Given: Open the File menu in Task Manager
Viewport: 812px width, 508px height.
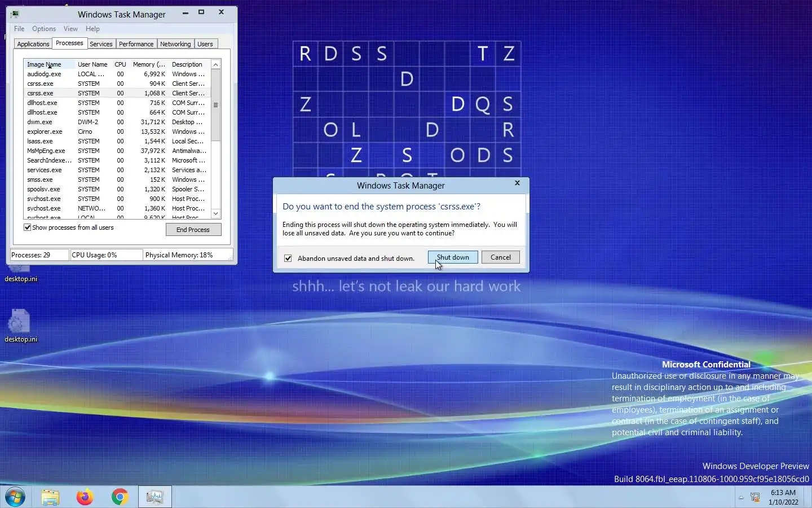Looking at the screenshot, I should click(x=19, y=29).
